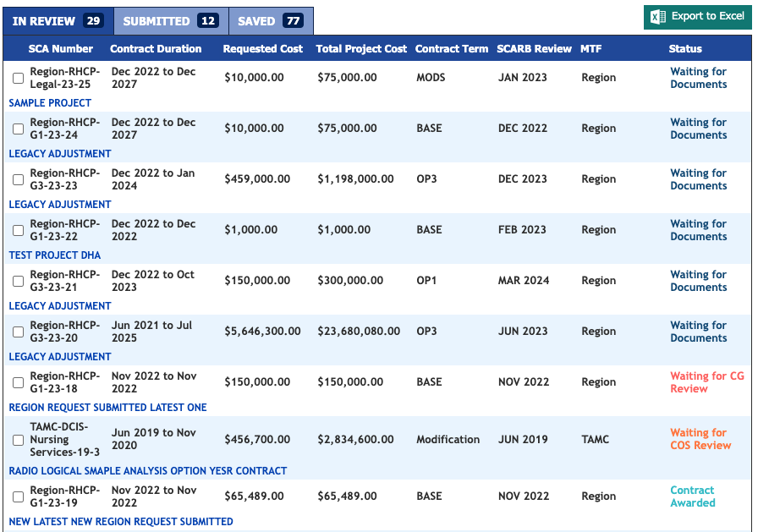
Task: Check the Region-RHCP-G1-23-18 row
Action: (x=18, y=382)
